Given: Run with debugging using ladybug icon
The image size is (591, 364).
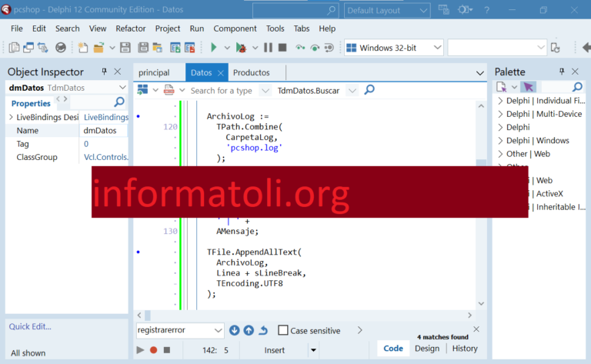Looking at the screenshot, I should 241,48.
